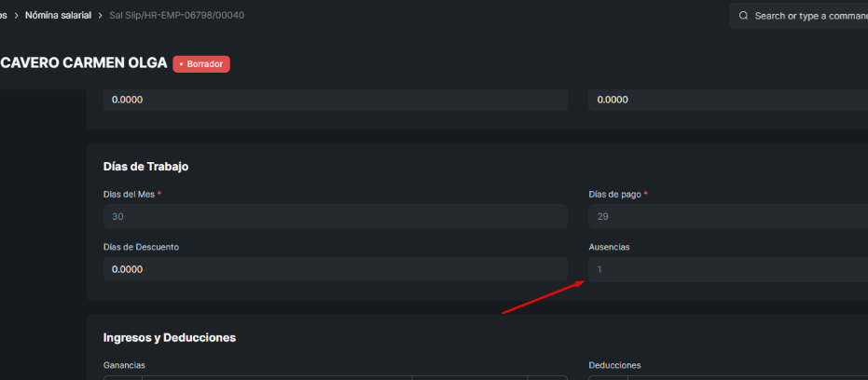Click the Deducciones table label

click(615, 365)
